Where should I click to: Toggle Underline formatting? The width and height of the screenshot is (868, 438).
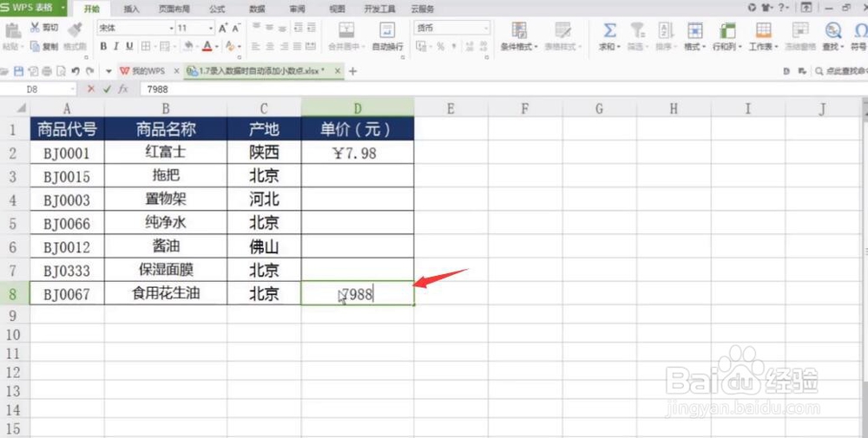(x=129, y=47)
